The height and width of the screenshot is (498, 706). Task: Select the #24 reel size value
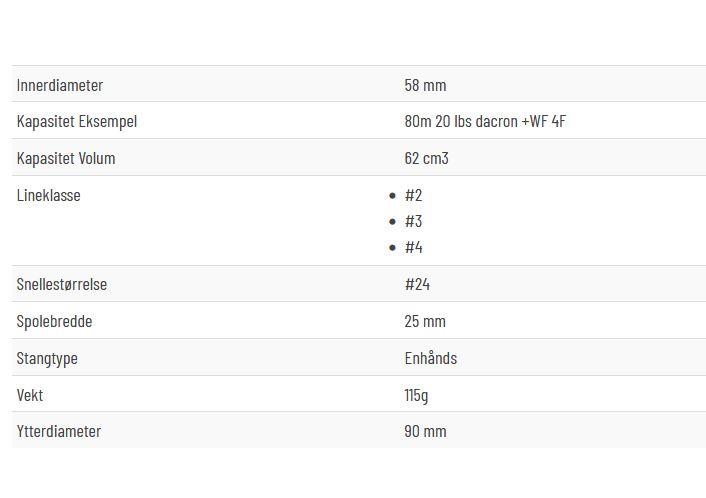click(x=417, y=285)
